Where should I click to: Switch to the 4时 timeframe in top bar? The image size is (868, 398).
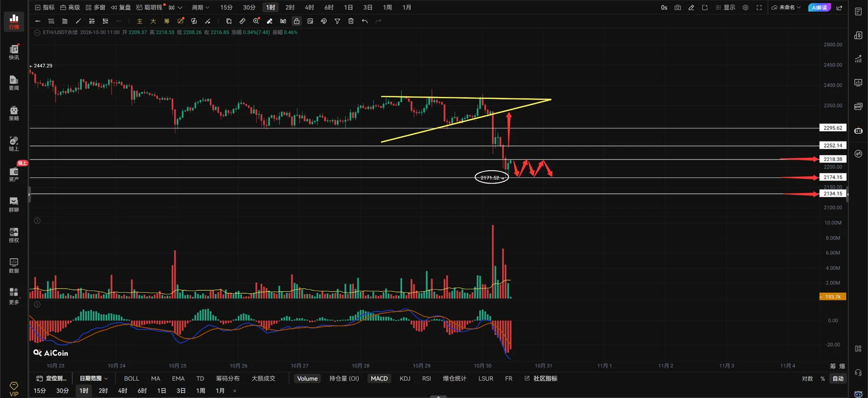click(x=309, y=8)
